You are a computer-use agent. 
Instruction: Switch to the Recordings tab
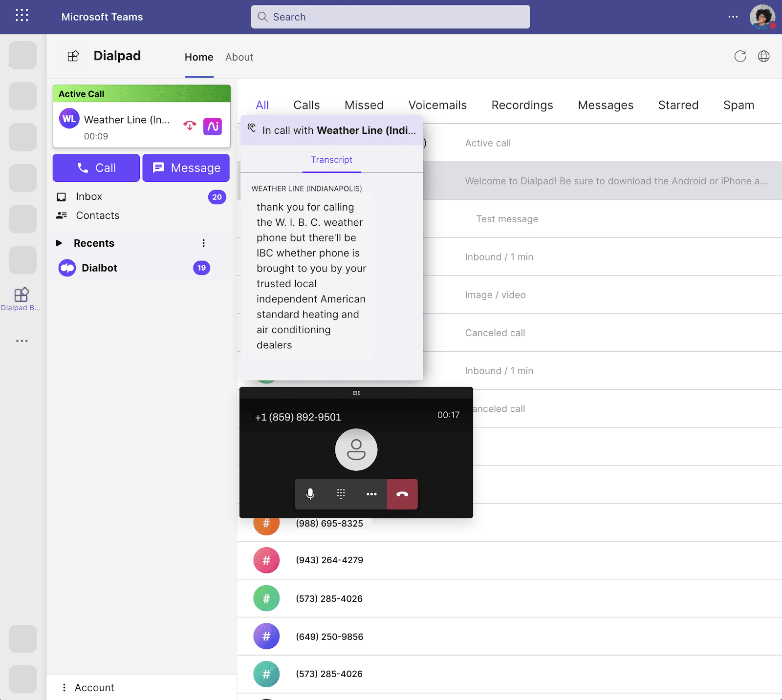pos(522,105)
